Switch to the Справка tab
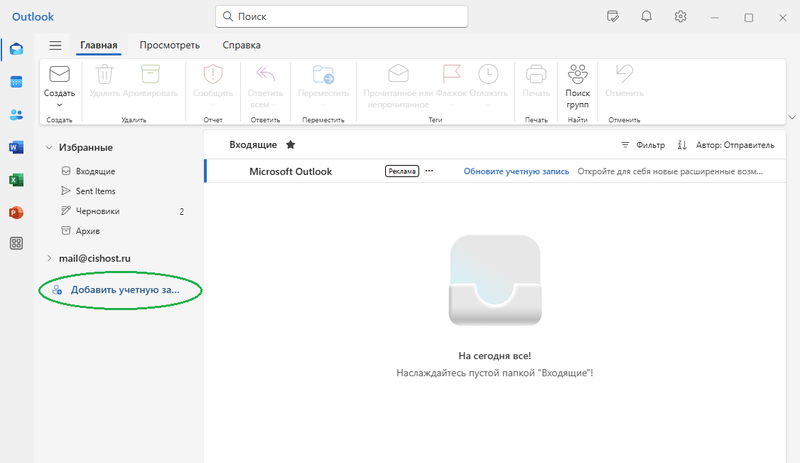 [241, 45]
